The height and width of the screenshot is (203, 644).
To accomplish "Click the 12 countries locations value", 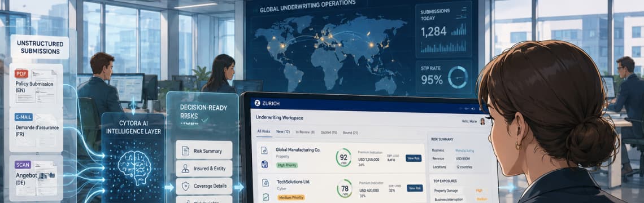I will (465, 167).
